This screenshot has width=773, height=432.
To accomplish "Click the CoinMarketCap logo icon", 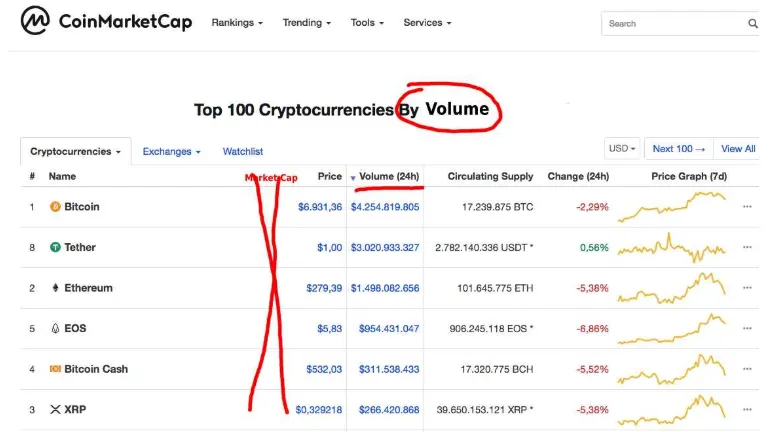I will click(x=35, y=21).
